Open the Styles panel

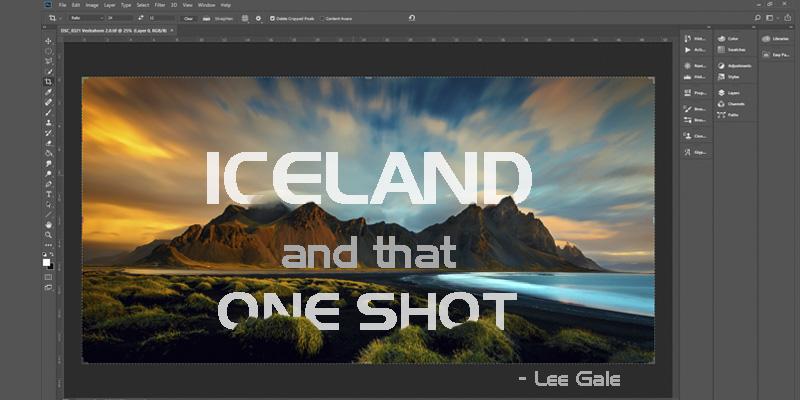click(730, 77)
